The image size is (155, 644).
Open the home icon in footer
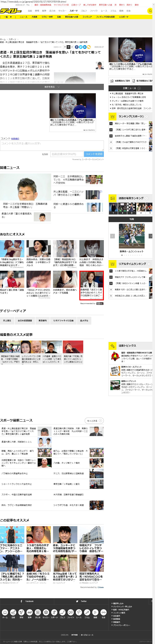click(x=5, y=612)
